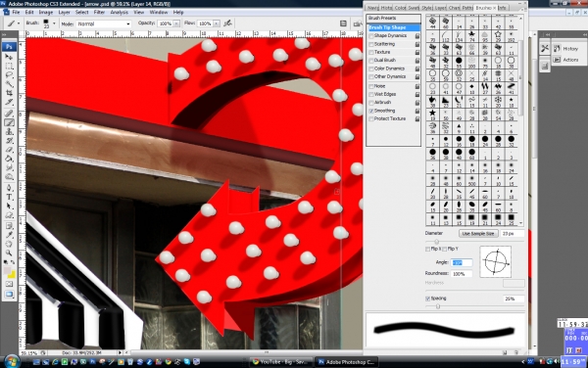
Task: Select the Eyedropper tool
Action: pyautogui.click(x=9, y=235)
